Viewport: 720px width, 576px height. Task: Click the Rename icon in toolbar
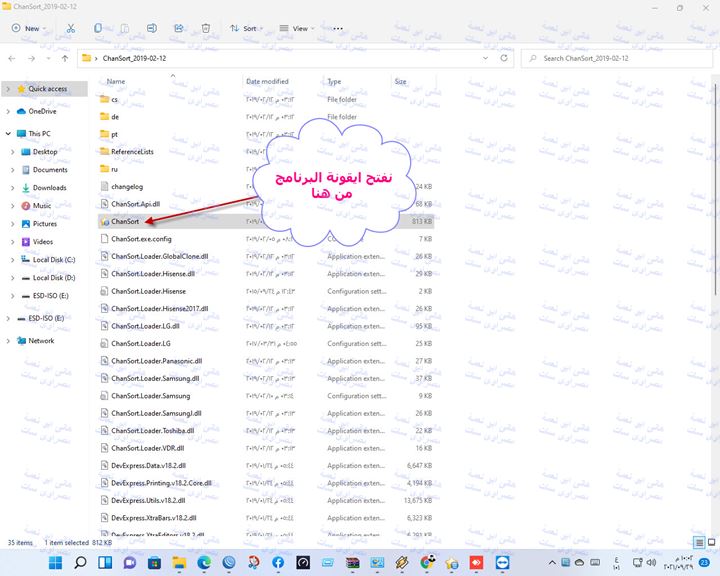click(x=152, y=28)
